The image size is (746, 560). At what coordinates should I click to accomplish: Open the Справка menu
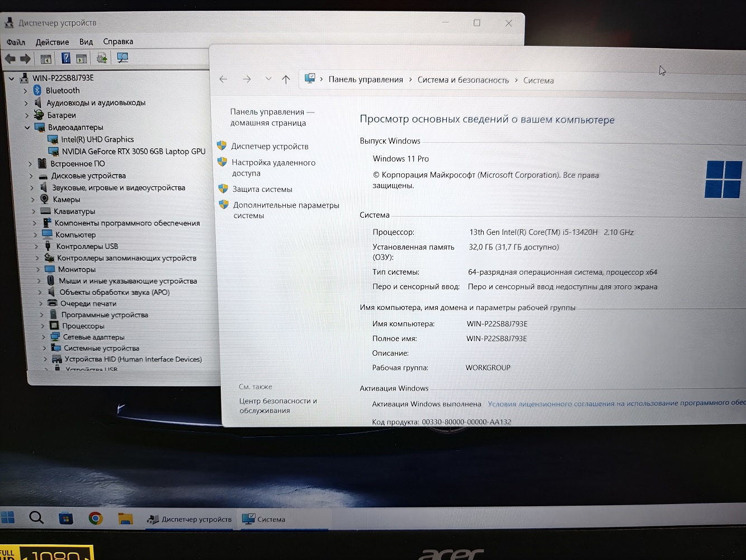click(x=118, y=41)
